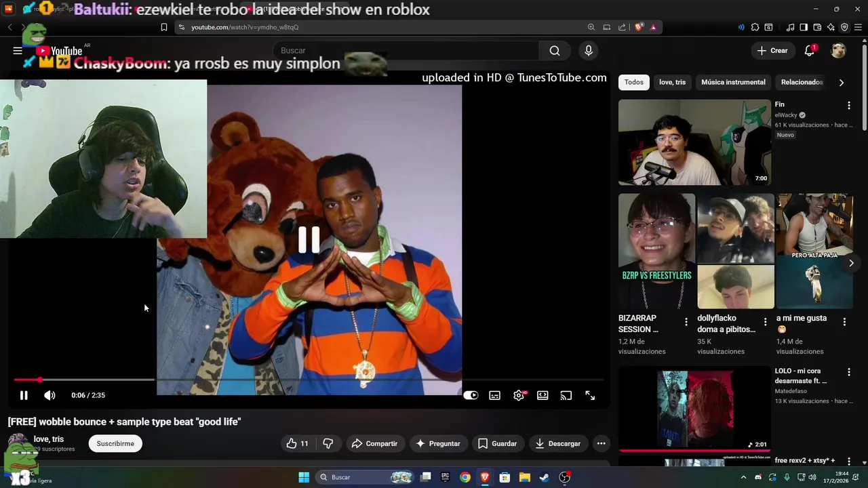Open the Brave Rewards triangle icon
The width and height of the screenshot is (868, 488).
tap(653, 27)
